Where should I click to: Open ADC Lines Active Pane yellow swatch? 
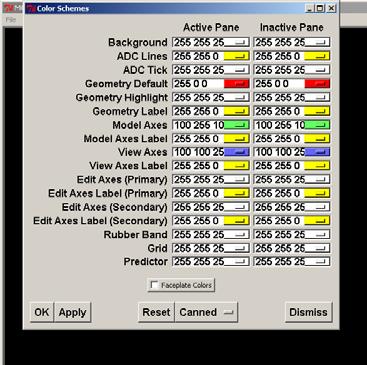pyautogui.click(x=236, y=56)
